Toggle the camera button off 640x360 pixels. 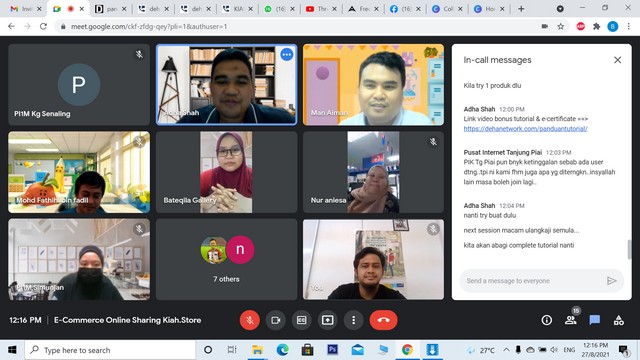pos(276,320)
